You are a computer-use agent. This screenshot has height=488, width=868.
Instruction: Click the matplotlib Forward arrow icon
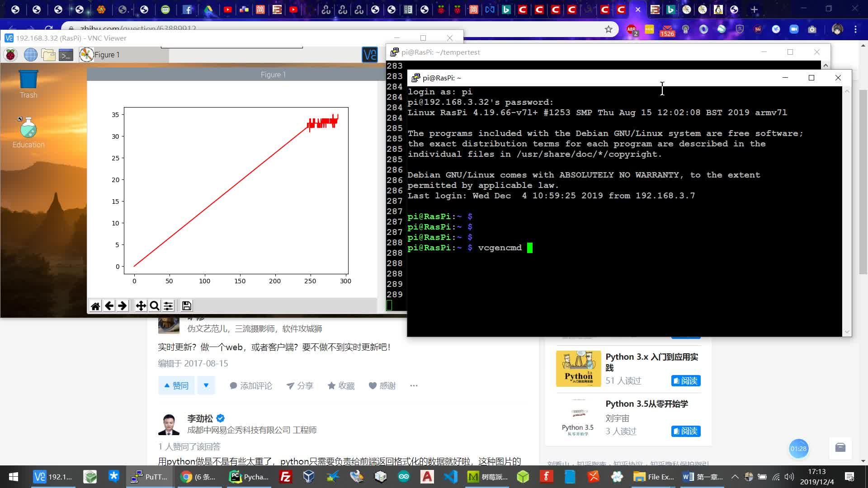click(x=123, y=306)
